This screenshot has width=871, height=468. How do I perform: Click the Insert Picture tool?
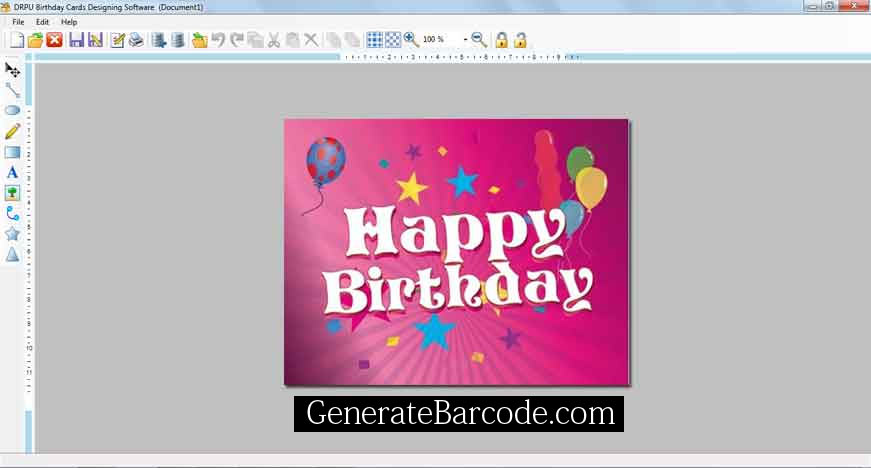coord(12,193)
